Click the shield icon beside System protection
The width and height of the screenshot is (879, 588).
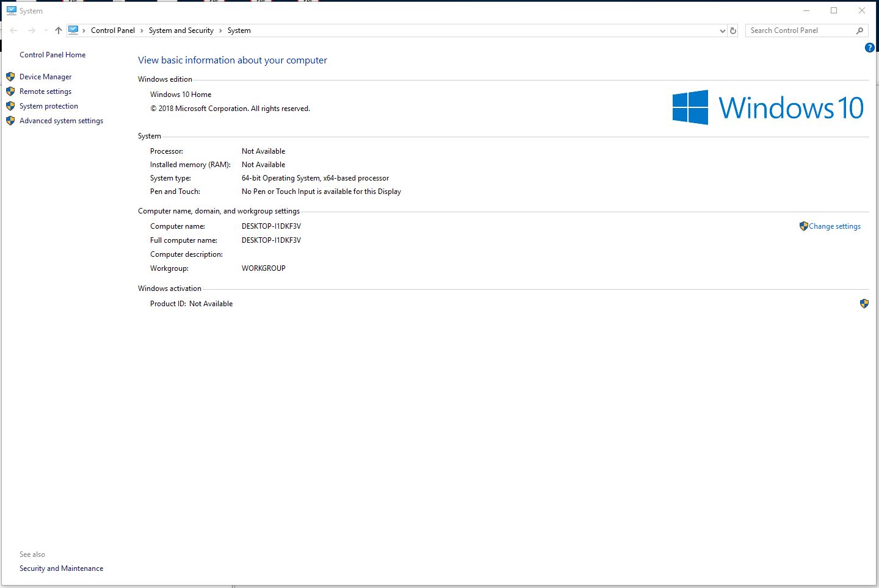tap(10, 106)
